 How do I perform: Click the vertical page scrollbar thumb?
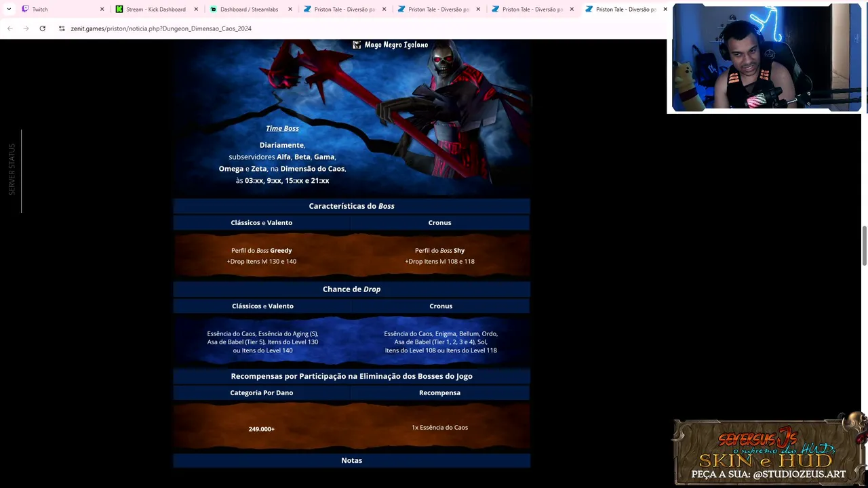coord(865,246)
